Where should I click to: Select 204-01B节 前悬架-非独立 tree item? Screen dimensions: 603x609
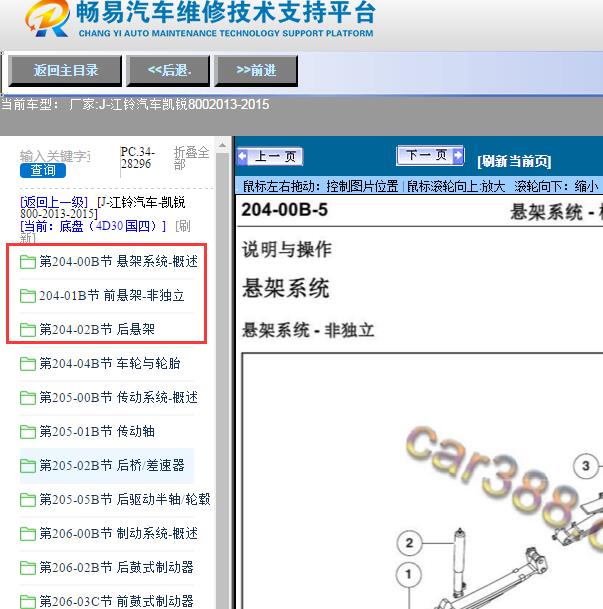coord(112,296)
